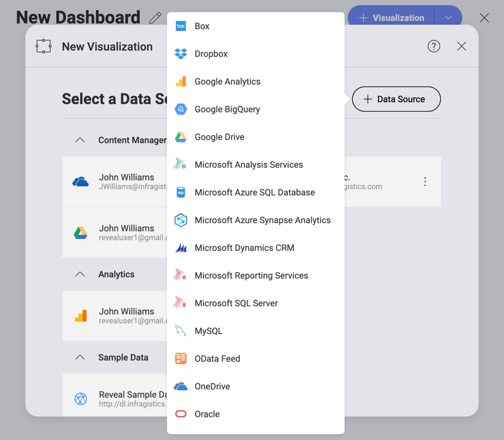Click the Google Analytics bar-chart icon in menu
The height and width of the screenshot is (440, 504).
coord(181,81)
